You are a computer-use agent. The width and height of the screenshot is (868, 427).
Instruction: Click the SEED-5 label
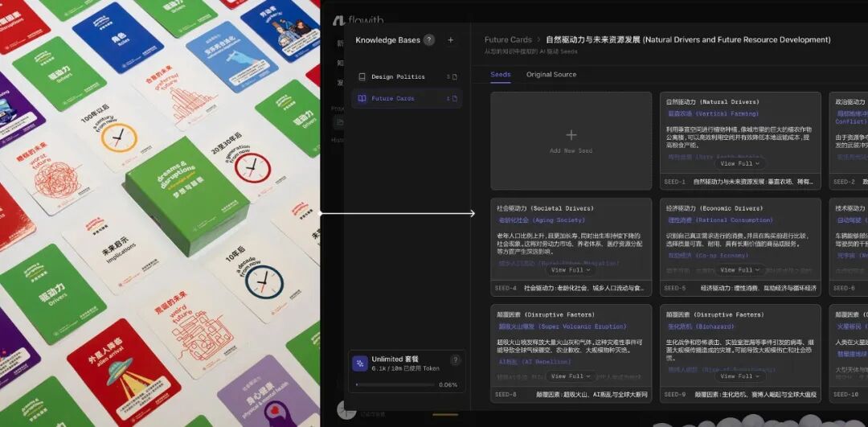pyautogui.click(x=675, y=288)
